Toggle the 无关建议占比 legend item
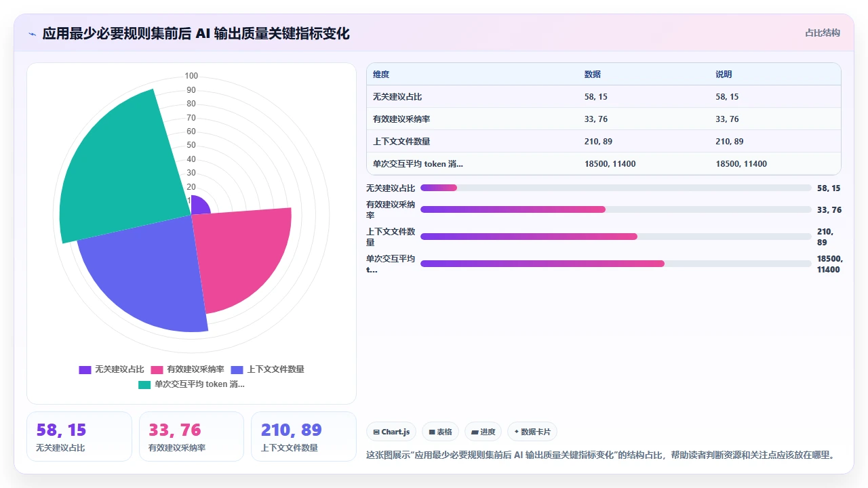This screenshot has height=488, width=868. 111,369
